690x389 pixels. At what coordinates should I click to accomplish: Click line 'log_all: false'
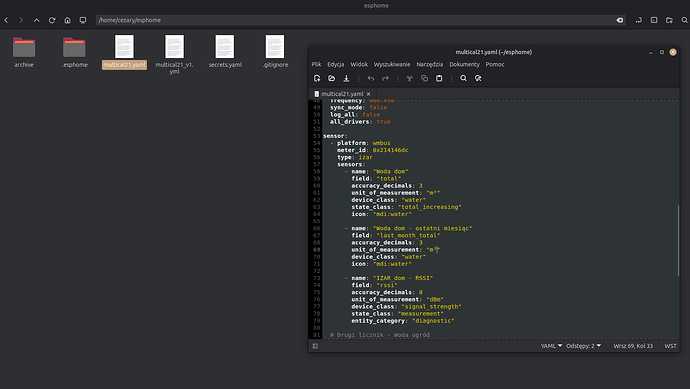pyautogui.click(x=355, y=114)
